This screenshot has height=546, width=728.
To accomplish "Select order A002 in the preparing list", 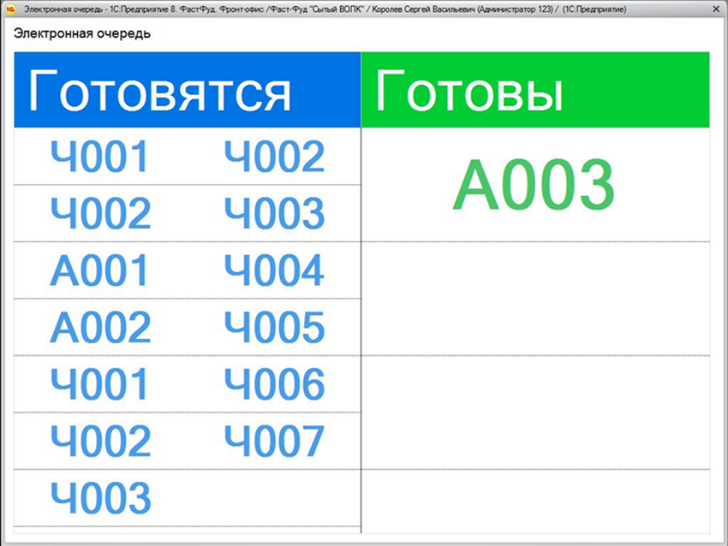I will 100,328.
